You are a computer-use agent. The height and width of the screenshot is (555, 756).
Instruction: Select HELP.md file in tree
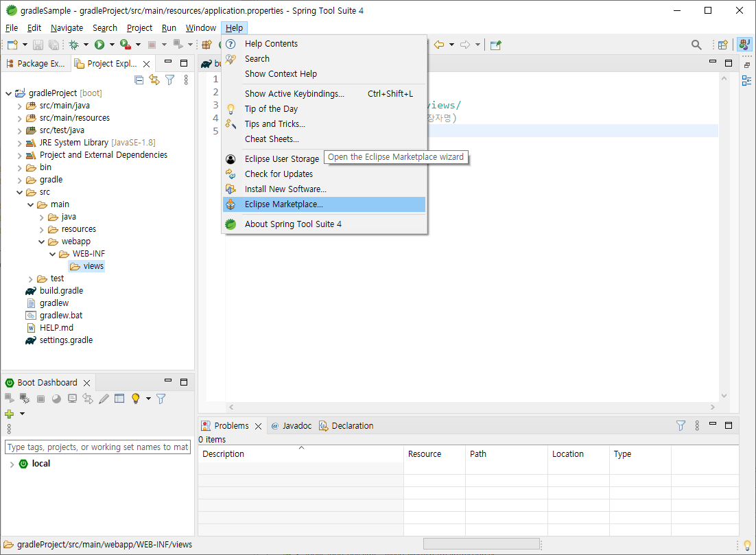click(56, 328)
